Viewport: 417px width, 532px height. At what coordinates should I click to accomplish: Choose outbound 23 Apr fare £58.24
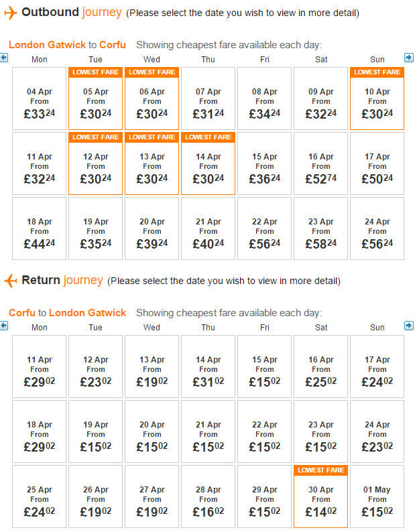click(321, 228)
